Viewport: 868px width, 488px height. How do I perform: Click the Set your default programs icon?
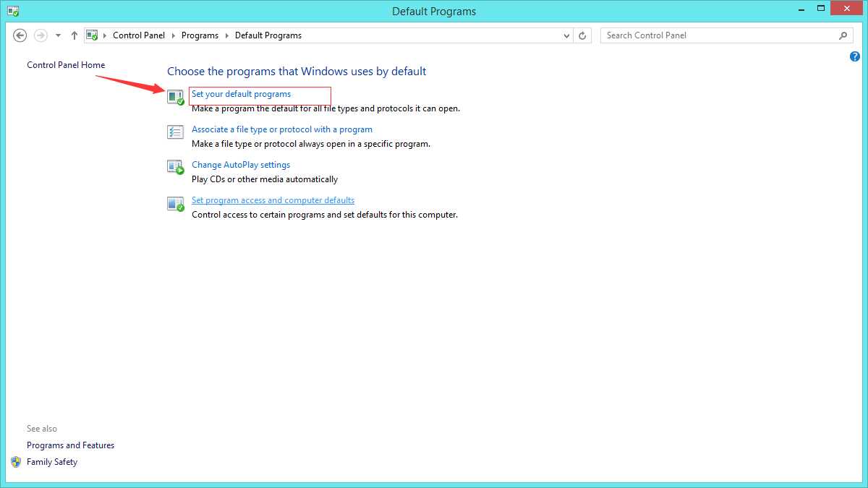click(x=176, y=97)
